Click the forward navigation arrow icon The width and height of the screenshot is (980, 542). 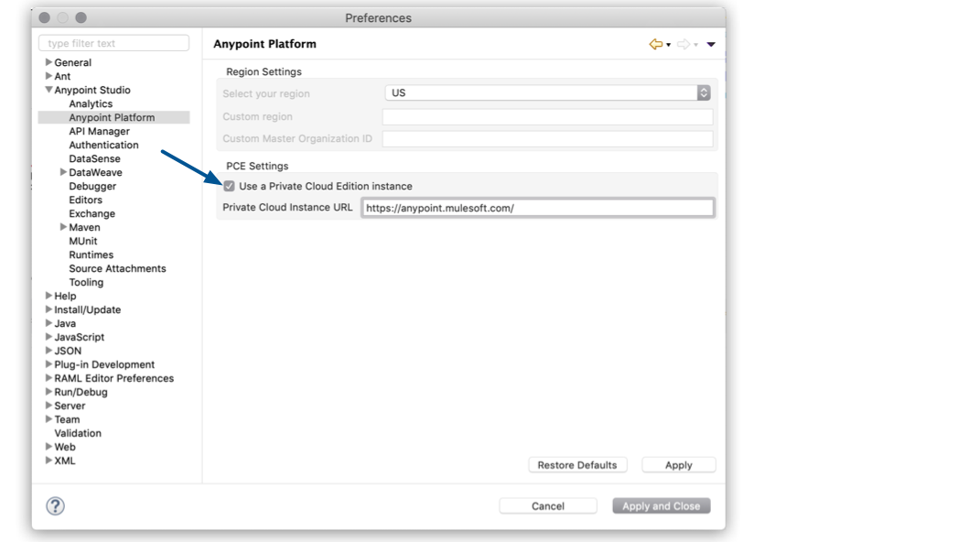[x=682, y=44]
